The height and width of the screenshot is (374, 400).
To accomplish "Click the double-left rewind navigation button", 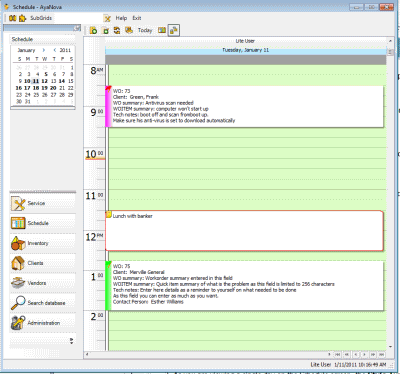I will (x=347, y=354).
